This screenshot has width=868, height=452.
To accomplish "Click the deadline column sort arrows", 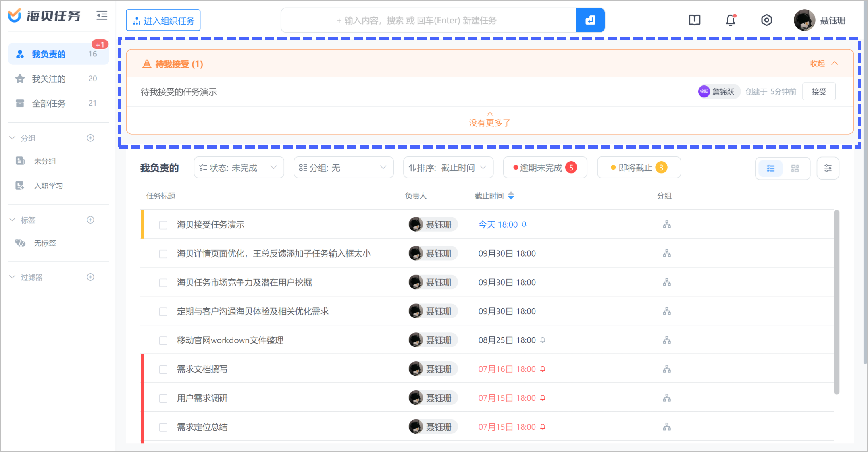I will [511, 196].
